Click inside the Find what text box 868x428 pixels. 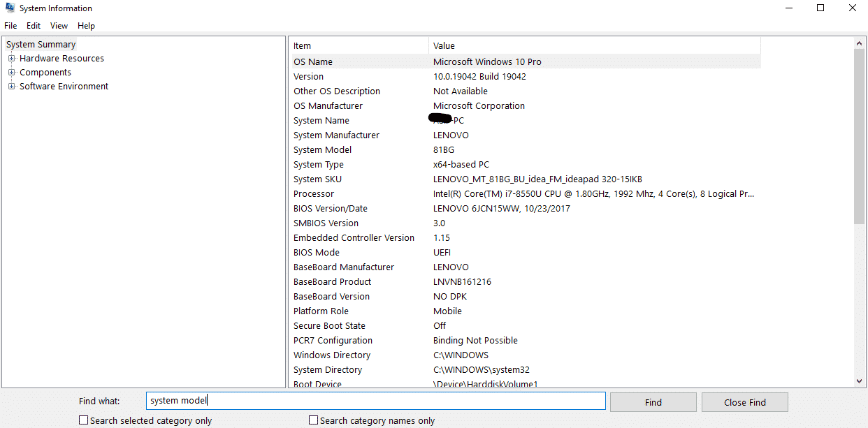tap(375, 401)
